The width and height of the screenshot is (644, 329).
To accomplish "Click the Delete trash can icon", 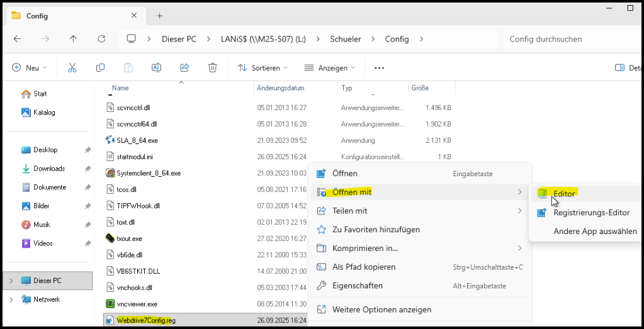I will (x=213, y=67).
